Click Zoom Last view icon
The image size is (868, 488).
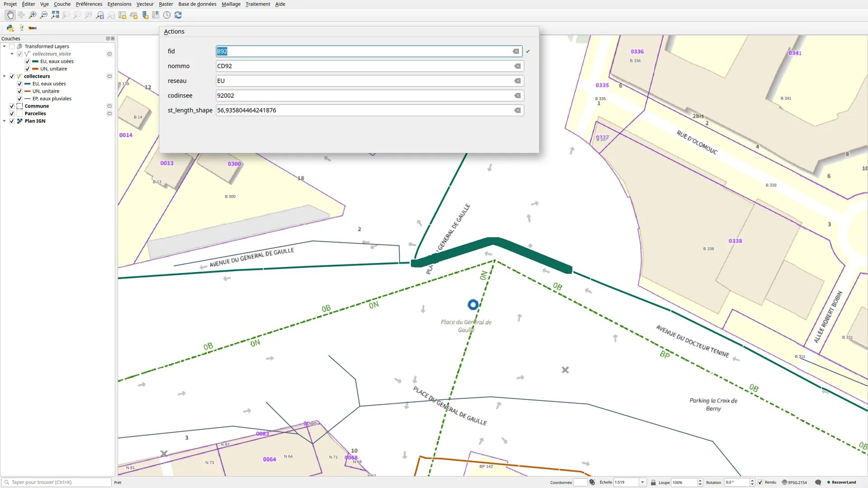(x=100, y=15)
